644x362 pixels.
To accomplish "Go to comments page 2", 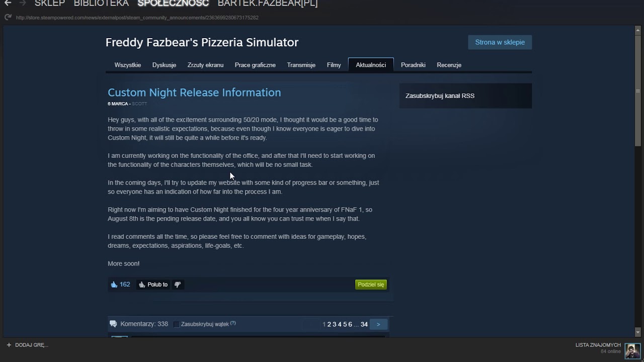I will click(x=329, y=324).
